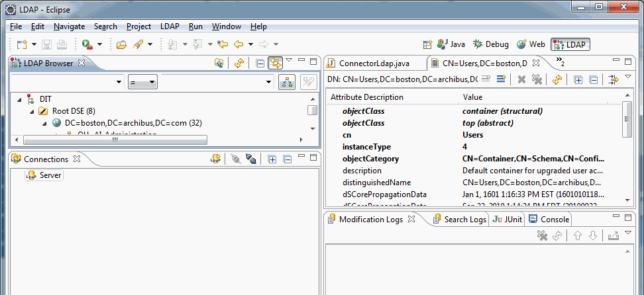
Task: Click the New Connection icon in Connections
Action: [x=215, y=159]
